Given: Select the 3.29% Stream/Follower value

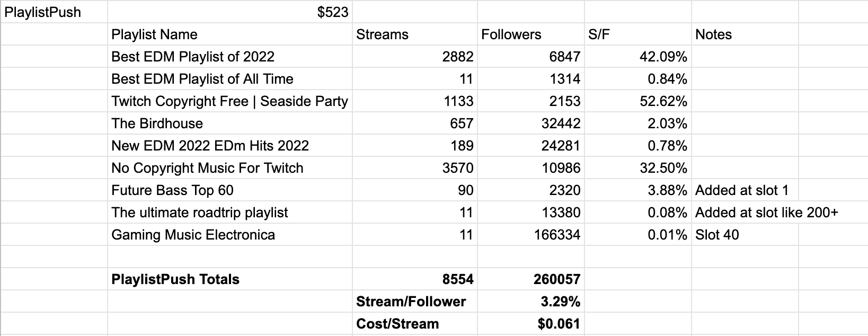Looking at the screenshot, I should tap(531, 302).
